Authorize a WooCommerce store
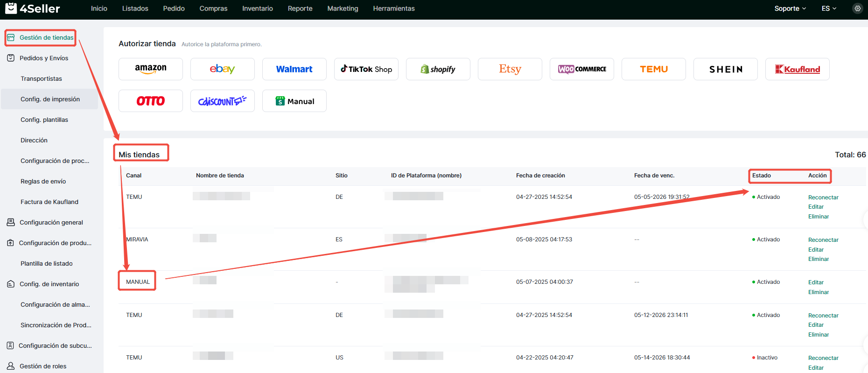 click(x=582, y=69)
